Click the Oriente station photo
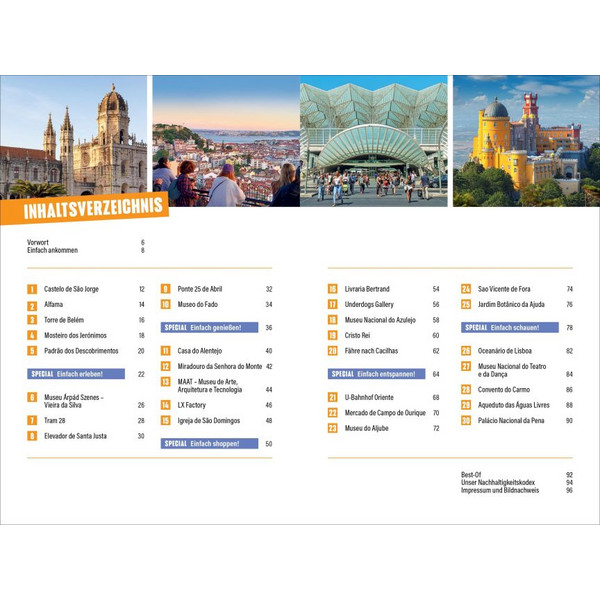The image size is (600, 600). pos(374,141)
